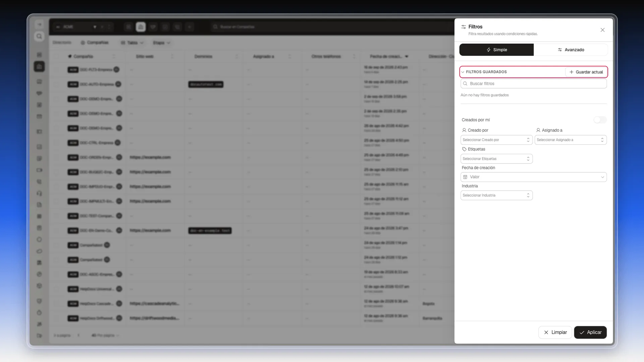644x362 pixels.
Task: Open the Seleccionar Industria dropdown
Action: [x=496, y=195]
